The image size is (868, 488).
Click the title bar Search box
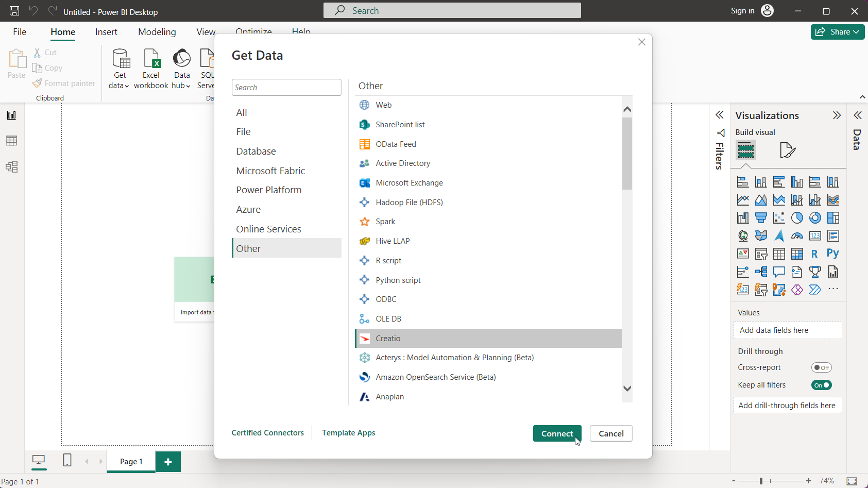point(452,10)
